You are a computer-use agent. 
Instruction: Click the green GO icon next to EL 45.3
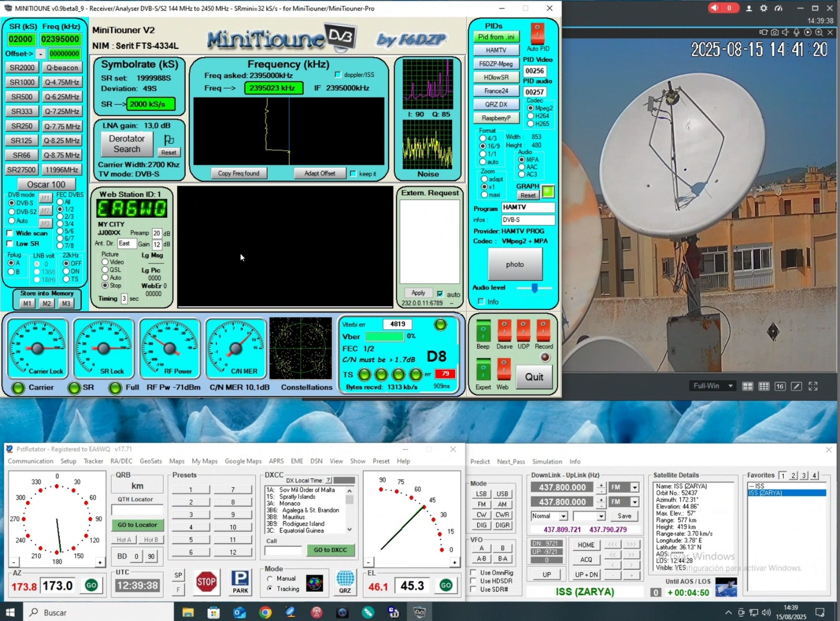pyautogui.click(x=446, y=585)
